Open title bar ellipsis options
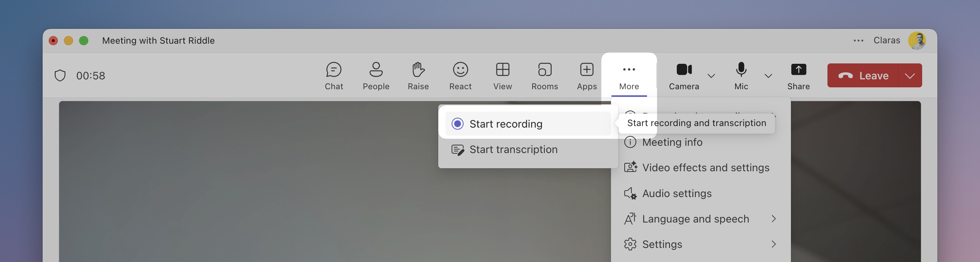This screenshot has width=980, height=262. [858, 41]
